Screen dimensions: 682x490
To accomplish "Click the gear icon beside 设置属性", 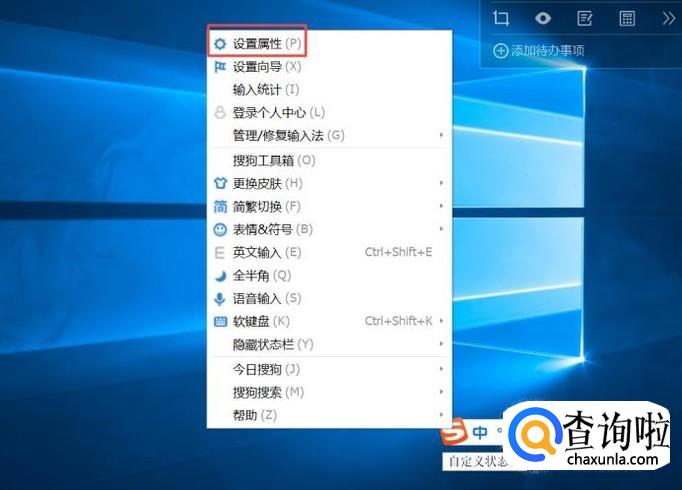I will [221, 43].
